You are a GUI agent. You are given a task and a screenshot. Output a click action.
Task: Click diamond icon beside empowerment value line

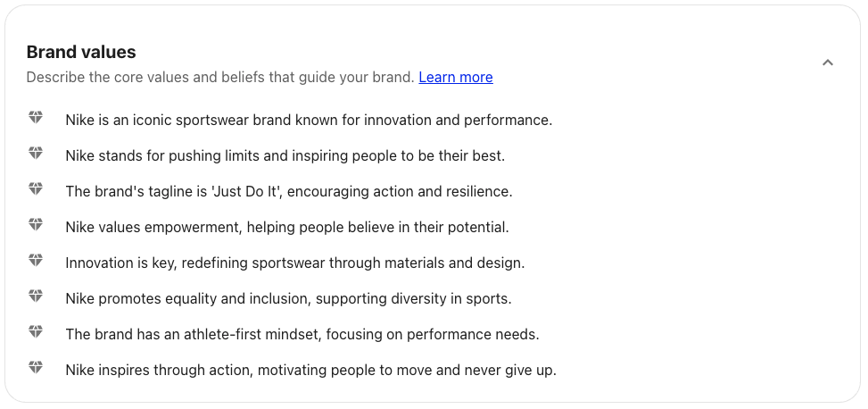[36, 224]
